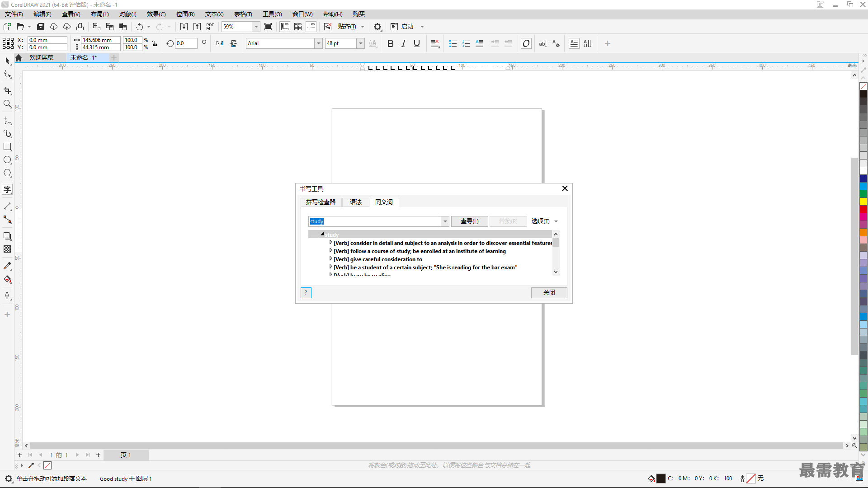Create a new document

pyautogui.click(x=7, y=27)
